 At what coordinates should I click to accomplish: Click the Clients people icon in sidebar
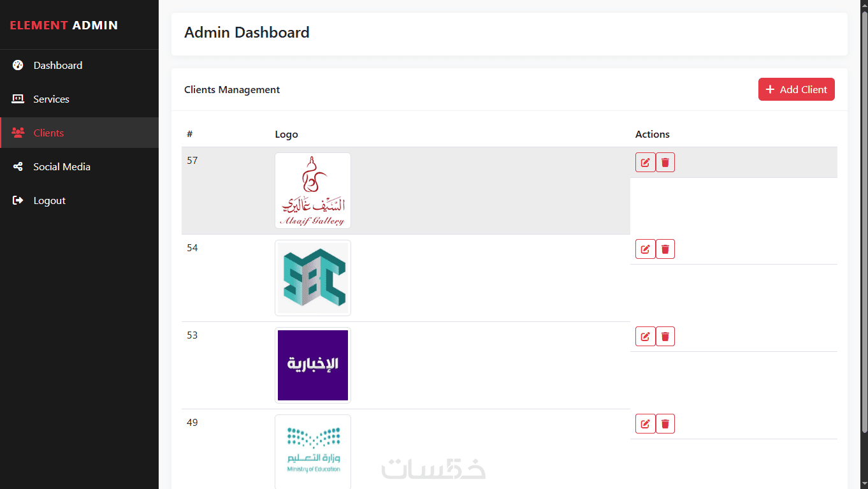[x=18, y=133]
